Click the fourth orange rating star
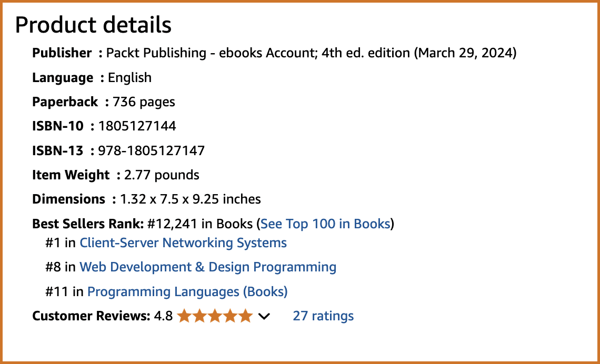The width and height of the screenshot is (600, 364). [x=231, y=316]
